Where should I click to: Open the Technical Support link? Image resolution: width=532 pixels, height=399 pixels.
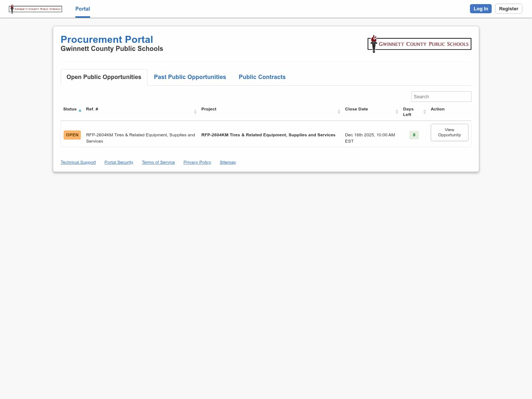point(78,162)
